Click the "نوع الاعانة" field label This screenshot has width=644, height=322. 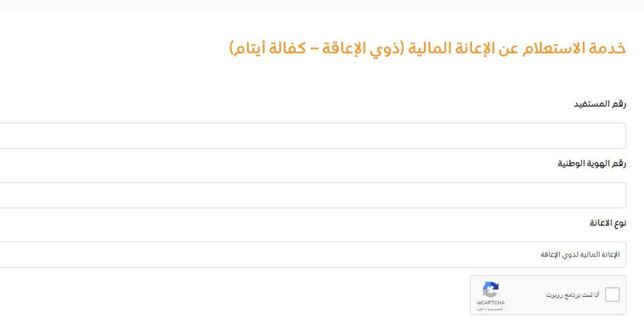608,223
